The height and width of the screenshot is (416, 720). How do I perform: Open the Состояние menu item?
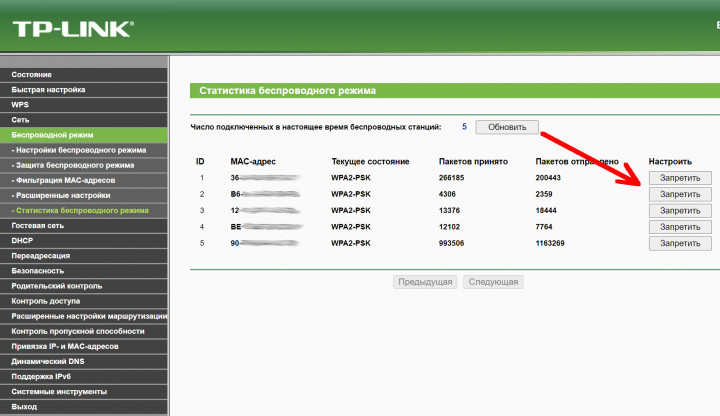tap(32, 75)
